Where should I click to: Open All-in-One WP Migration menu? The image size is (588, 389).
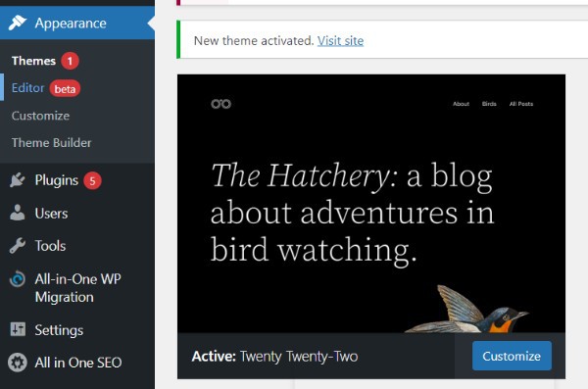(x=77, y=288)
